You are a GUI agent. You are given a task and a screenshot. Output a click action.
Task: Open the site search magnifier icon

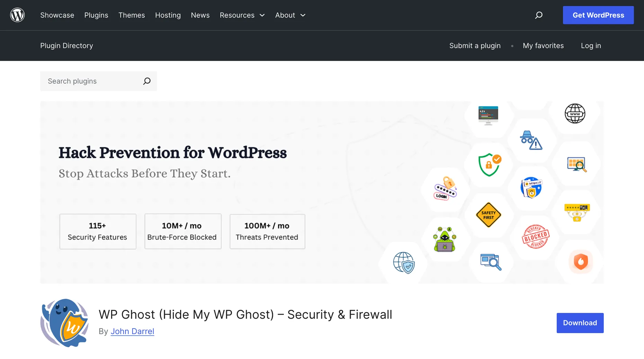pyautogui.click(x=539, y=15)
